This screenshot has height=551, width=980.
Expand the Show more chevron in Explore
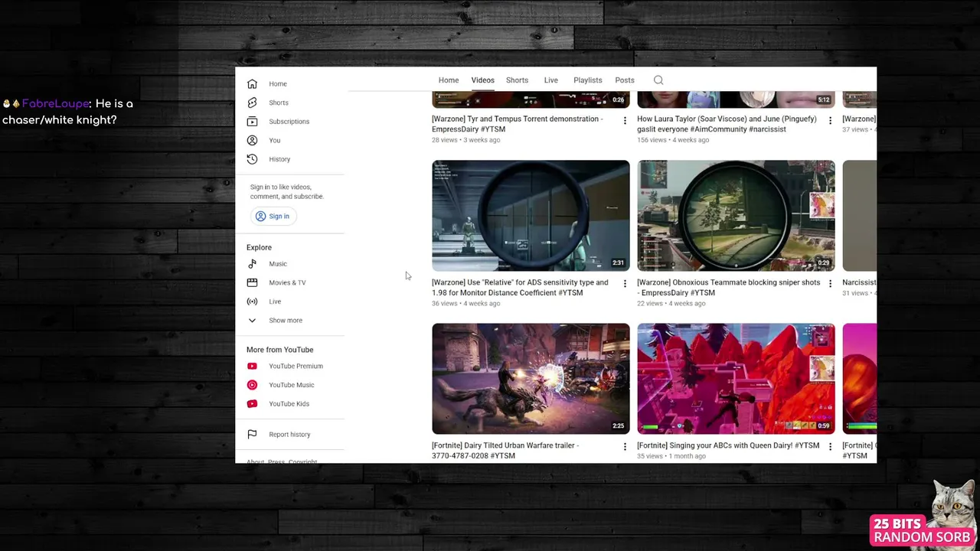click(252, 320)
